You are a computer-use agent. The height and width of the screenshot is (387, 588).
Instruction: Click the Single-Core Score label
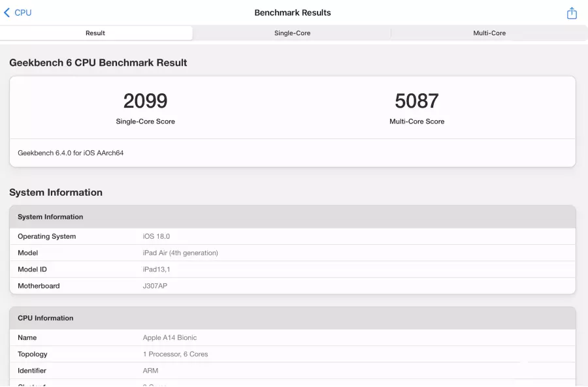[x=146, y=121]
